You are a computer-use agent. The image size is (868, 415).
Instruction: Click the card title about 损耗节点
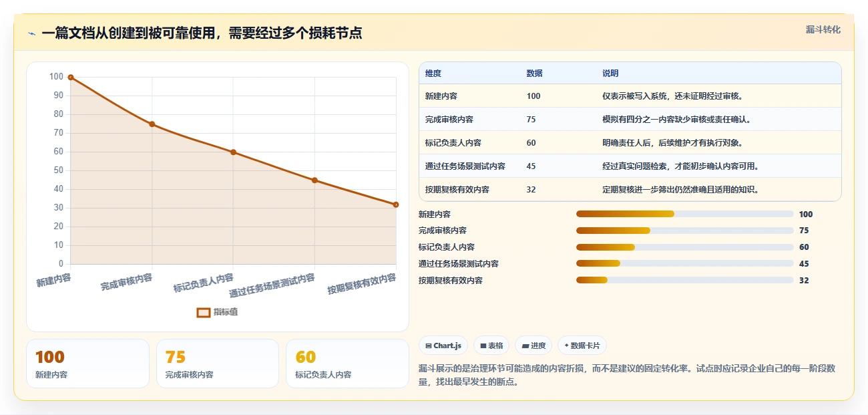coord(202,33)
